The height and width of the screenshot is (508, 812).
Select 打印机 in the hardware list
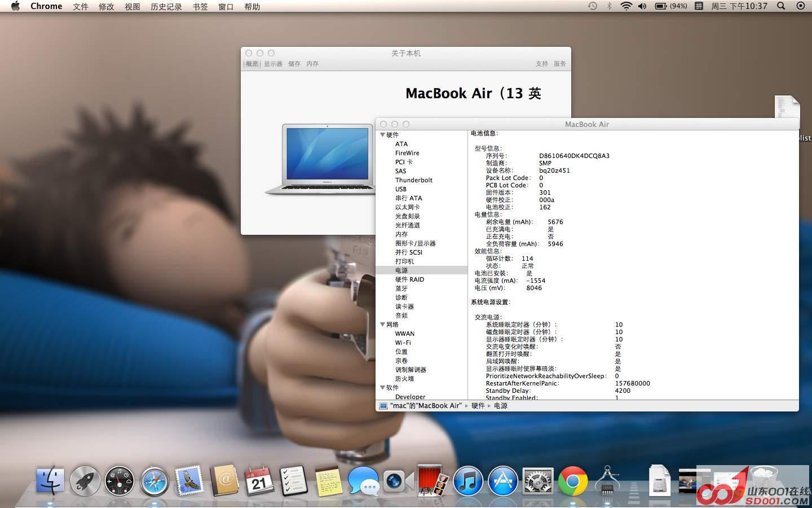[405, 261]
